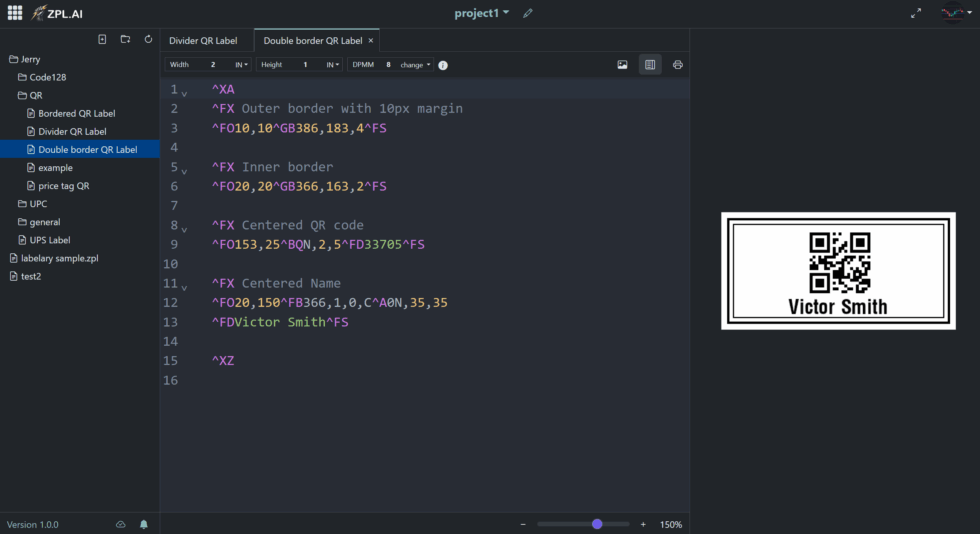Click the new file icon in sidebar
This screenshot has height=534, width=980.
click(x=102, y=39)
